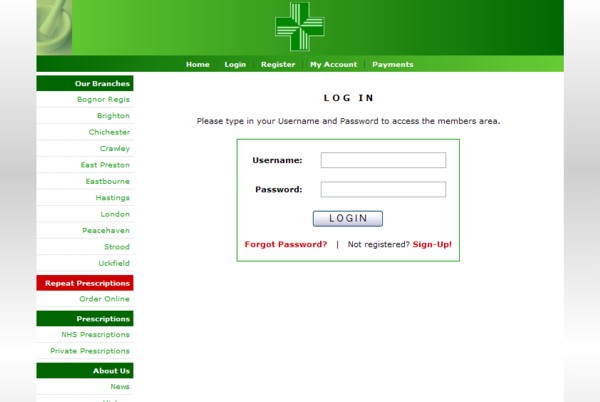Choose the Order Online link
Viewport: 600px width, 402px height.
(x=104, y=299)
